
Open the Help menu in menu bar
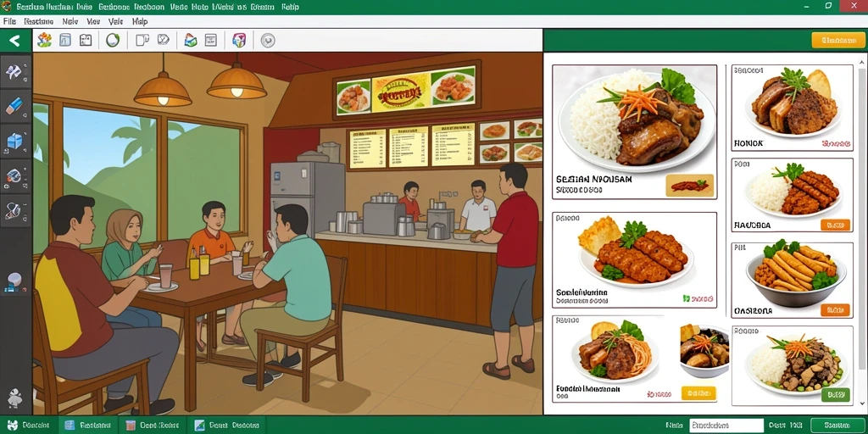[x=140, y=21]
